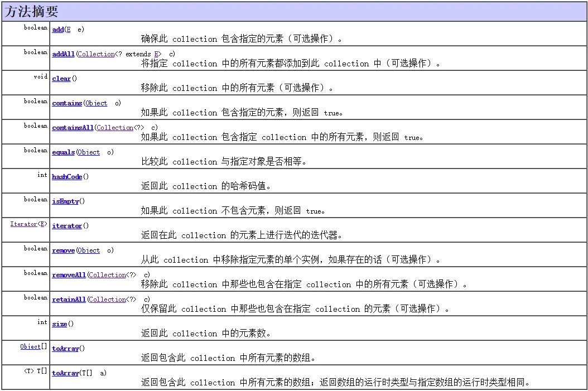Click Collection link in addAll parameters
The height and width of the screenshot is (391, 588).
point(96,54)
